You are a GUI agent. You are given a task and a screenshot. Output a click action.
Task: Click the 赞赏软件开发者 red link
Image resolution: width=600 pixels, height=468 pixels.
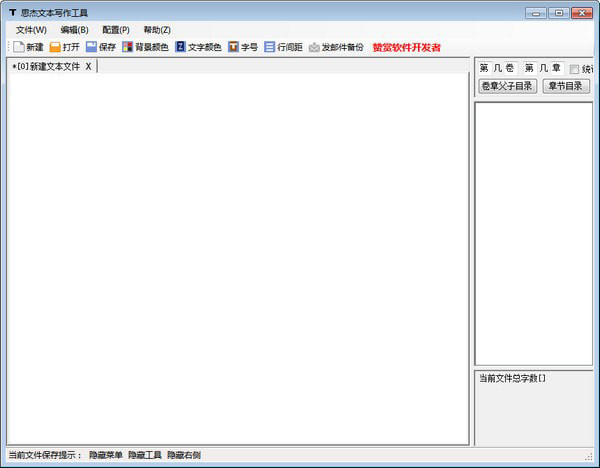[x=406, y=47]
